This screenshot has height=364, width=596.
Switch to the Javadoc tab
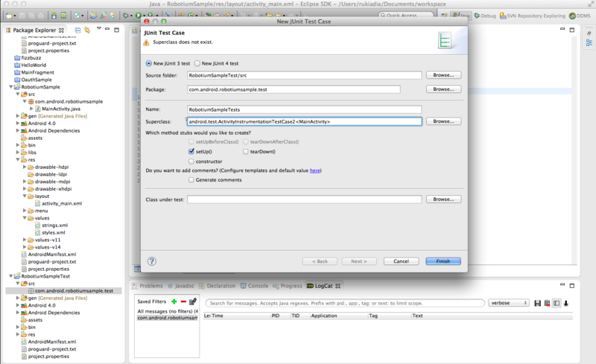coord(181,286)
